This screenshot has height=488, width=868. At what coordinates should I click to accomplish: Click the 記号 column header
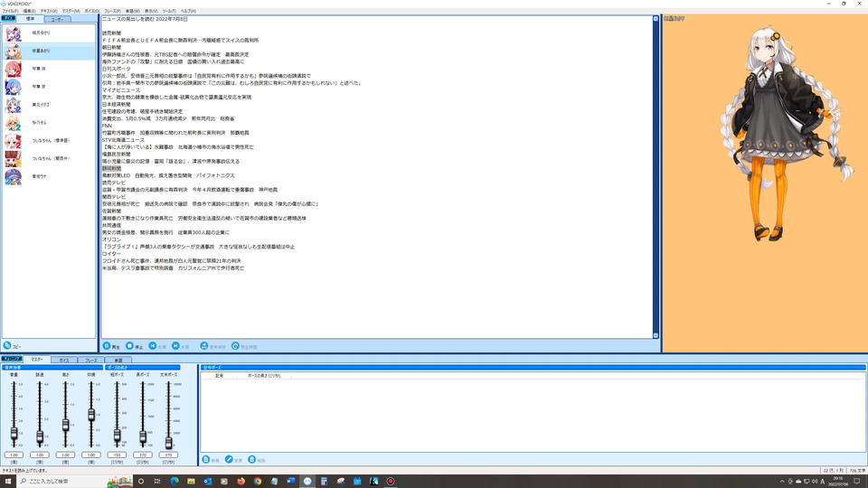pyautogui.click(x=219, y=376)
